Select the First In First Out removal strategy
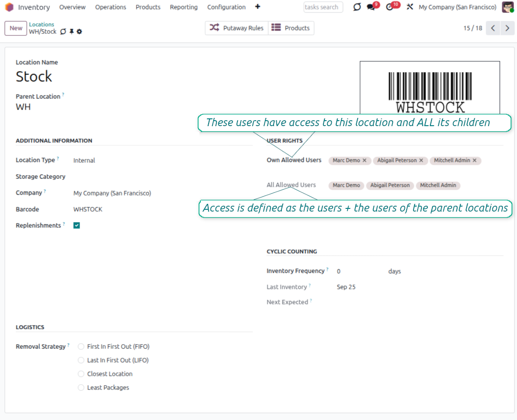 coord(81,346)
